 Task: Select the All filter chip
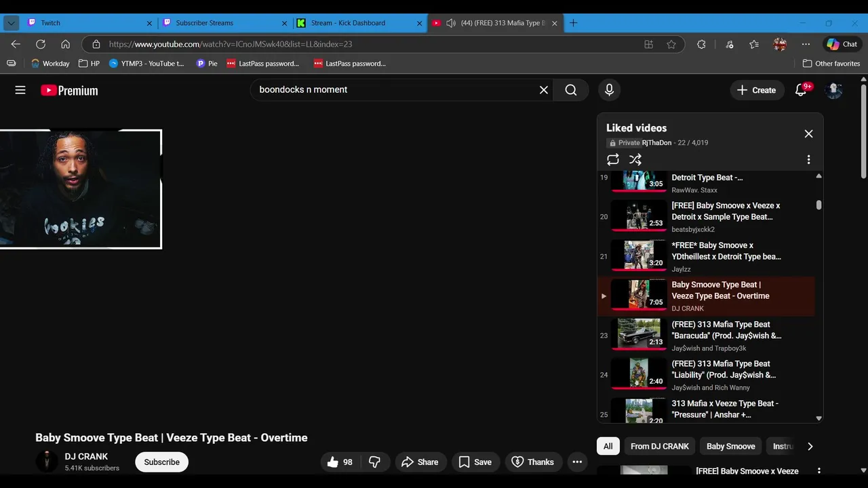[x=608, y=446]
